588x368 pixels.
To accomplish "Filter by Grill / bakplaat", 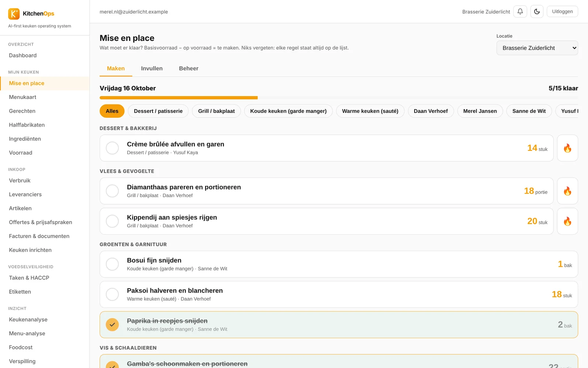I will (x=216, y=111).
